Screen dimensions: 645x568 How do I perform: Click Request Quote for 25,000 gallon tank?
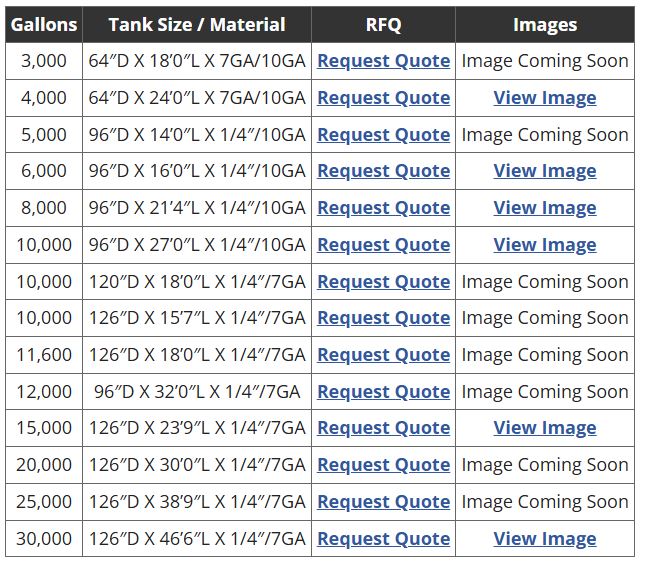coord(383,502)
